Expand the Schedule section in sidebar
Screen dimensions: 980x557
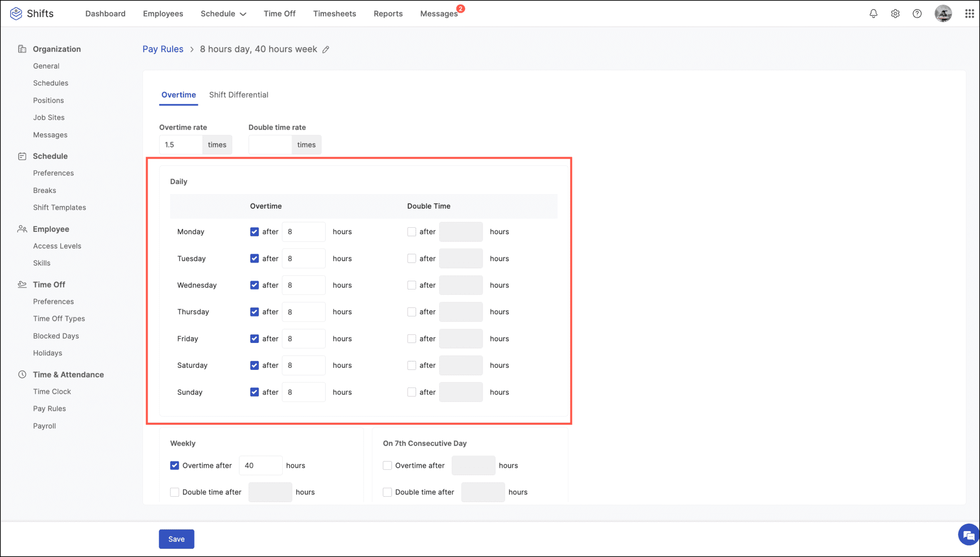pos(50,156)
